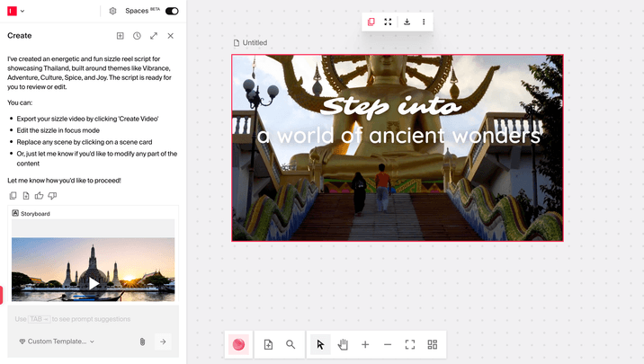Open more options three-dot menu
644x364 pixels.
tap(424, 22)
